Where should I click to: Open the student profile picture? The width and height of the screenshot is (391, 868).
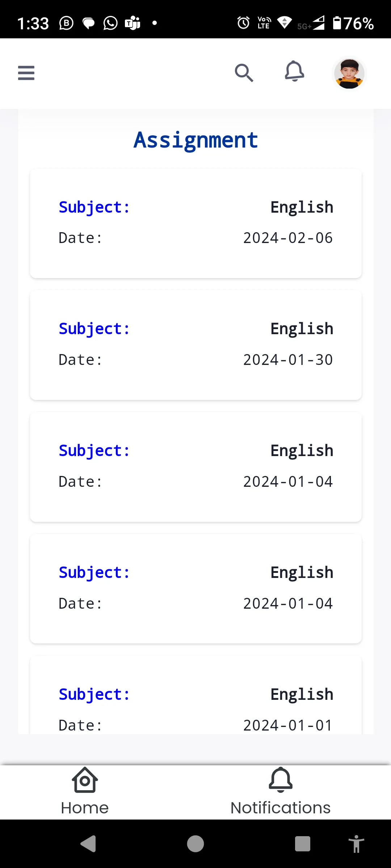[349, 73]
